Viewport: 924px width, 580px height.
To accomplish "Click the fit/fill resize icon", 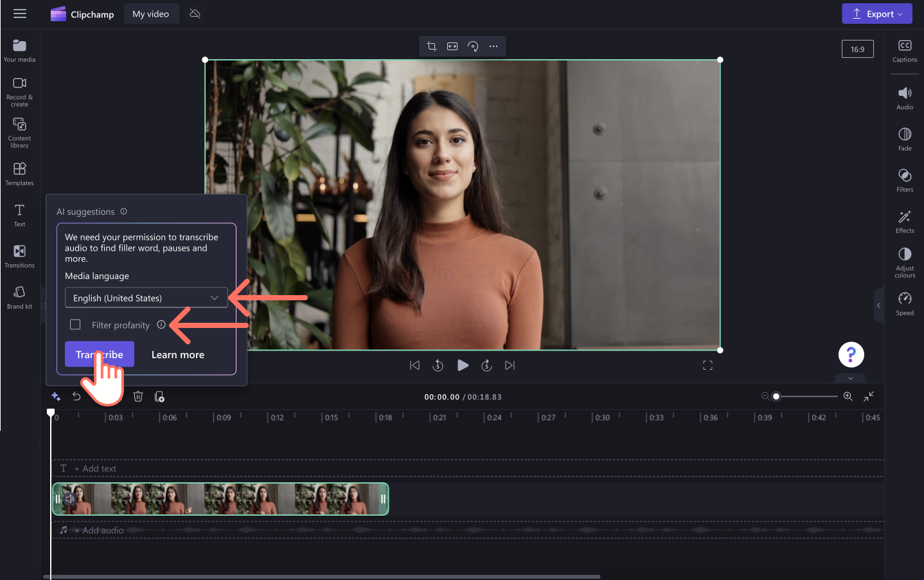I will (452, 46).
